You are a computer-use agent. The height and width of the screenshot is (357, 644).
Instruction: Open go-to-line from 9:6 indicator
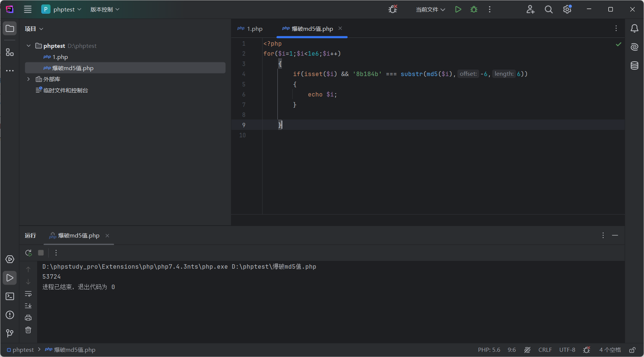pyautogui.click(x=512, y=350)
